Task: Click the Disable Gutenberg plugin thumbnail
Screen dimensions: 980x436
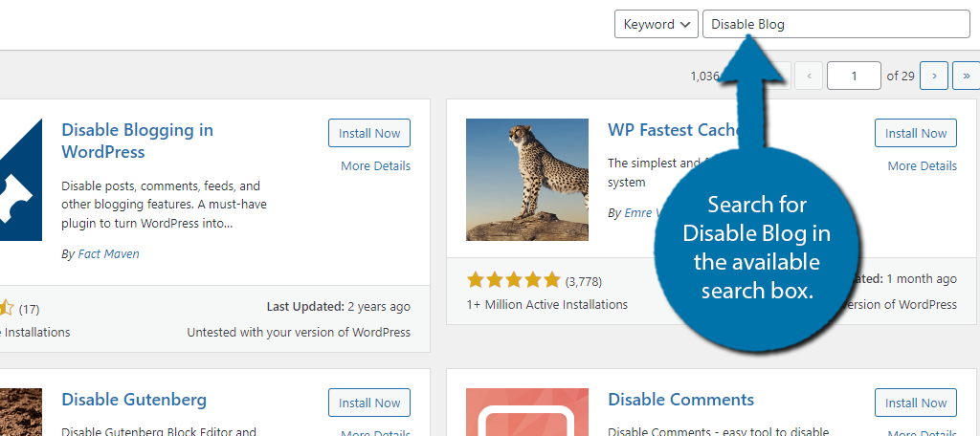Action: tap(21, 412)
